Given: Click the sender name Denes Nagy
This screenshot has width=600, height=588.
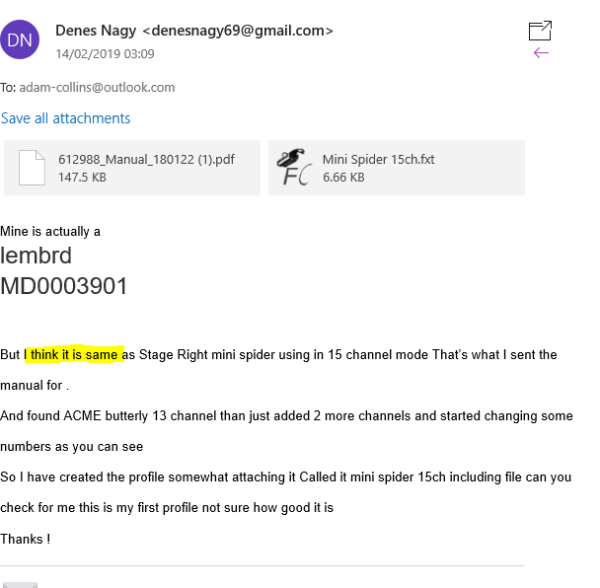Looking at the screenshot, I should point(96,31).
